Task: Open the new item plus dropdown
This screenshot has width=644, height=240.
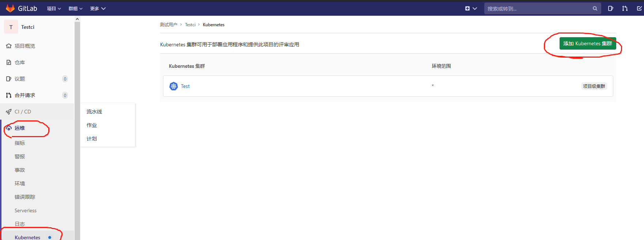Action: (x=471, y=8)
